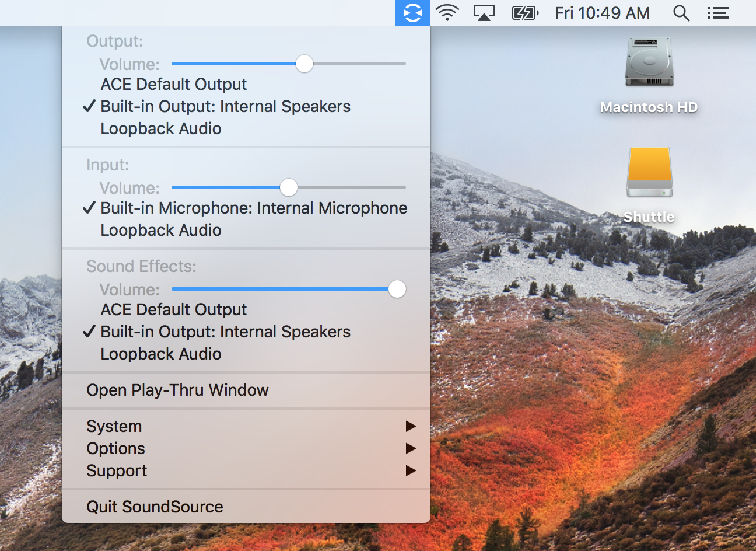Select the Shuttle external drive icon

(x=650, y=172)
